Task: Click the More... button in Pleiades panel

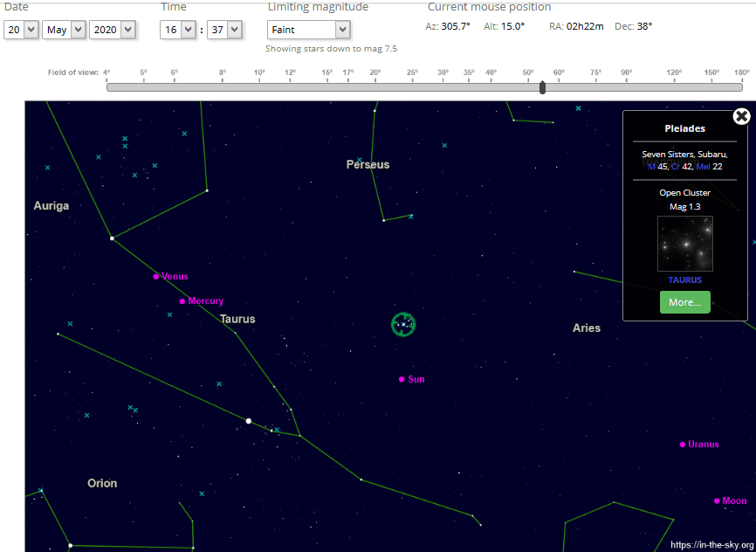Action: tap(684, 302)
